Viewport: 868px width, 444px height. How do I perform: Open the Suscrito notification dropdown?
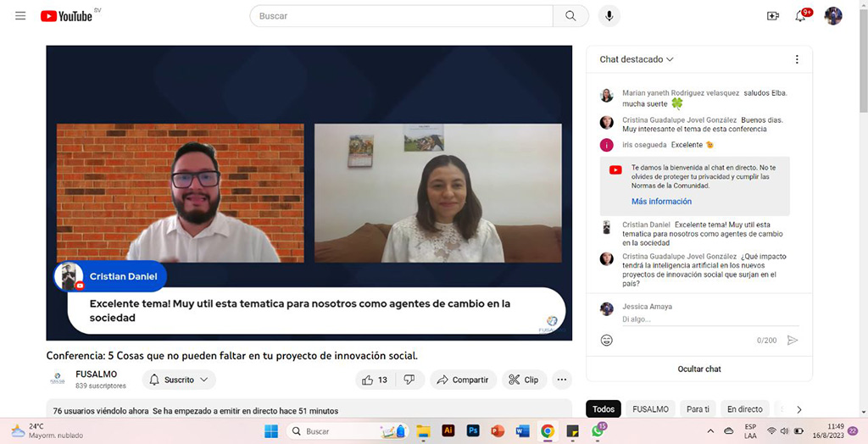pos(179,380)
